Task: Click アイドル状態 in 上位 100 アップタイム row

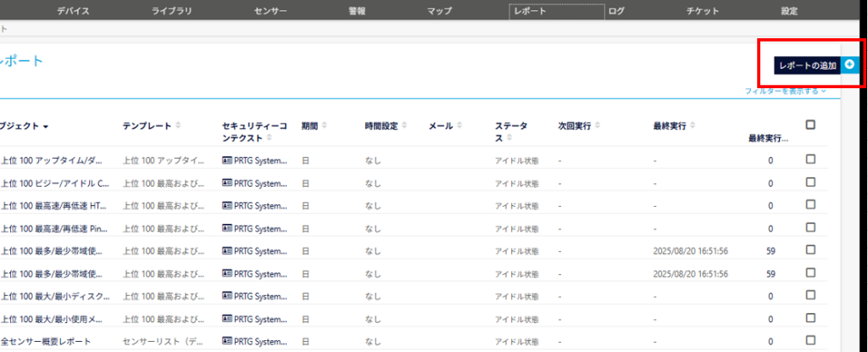Action: tap(516, 160)
